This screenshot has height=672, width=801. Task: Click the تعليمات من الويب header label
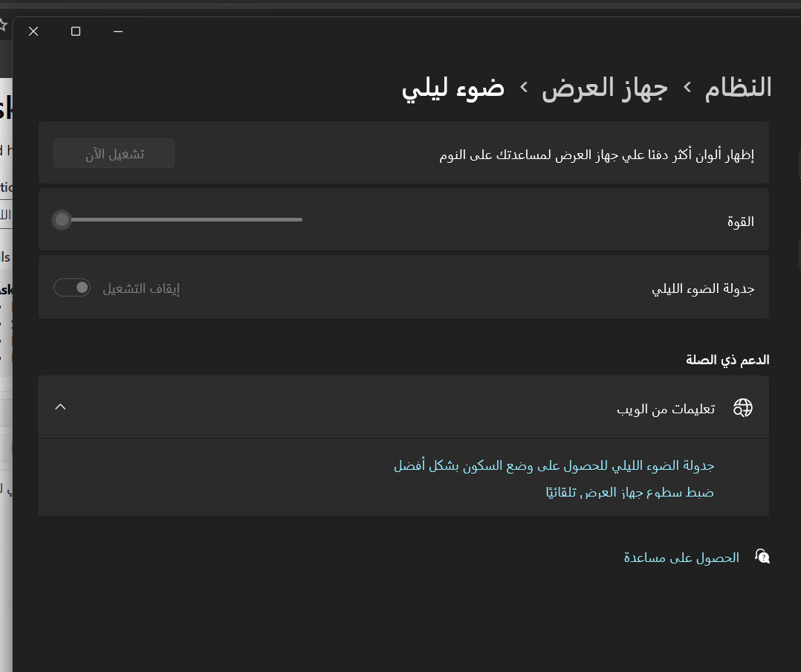pyautogui.click(x=666, y=409)
